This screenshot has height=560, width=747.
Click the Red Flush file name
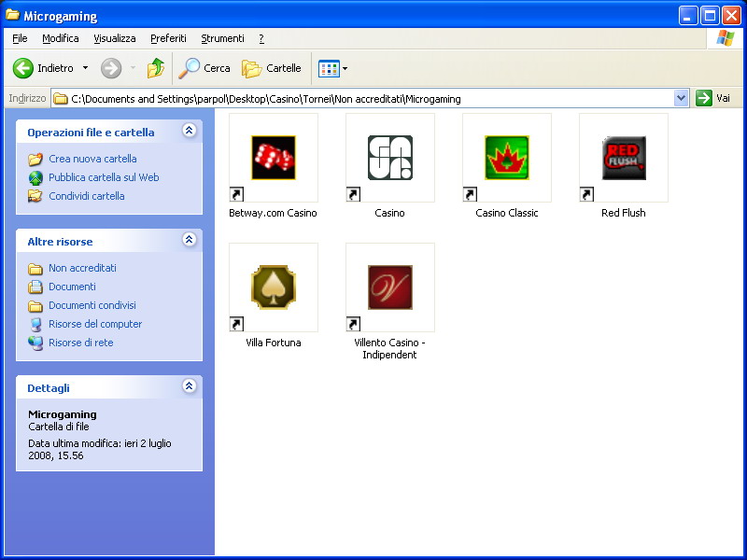pyautogui.click(x=624, y=213)
